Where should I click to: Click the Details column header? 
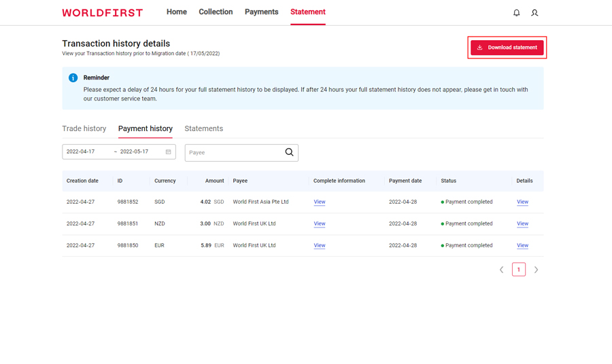coord(524,181)
